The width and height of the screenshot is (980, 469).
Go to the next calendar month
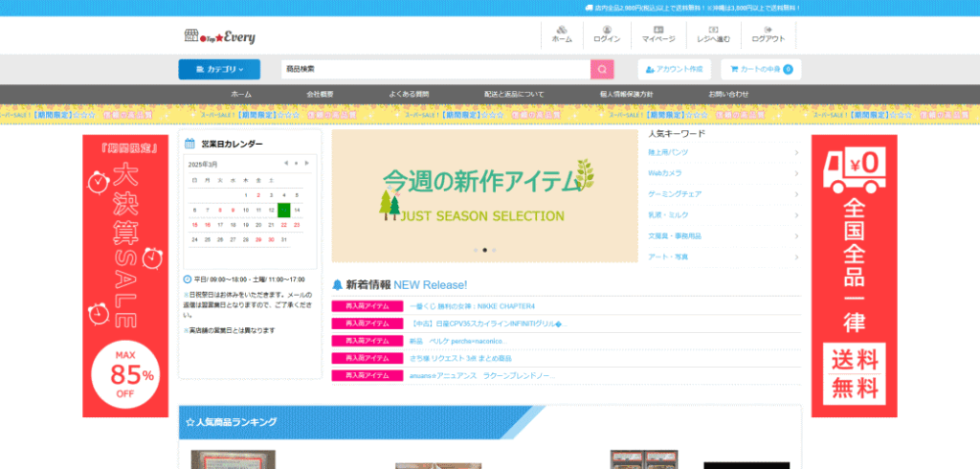pyautogui.click(x=306, y=164)
